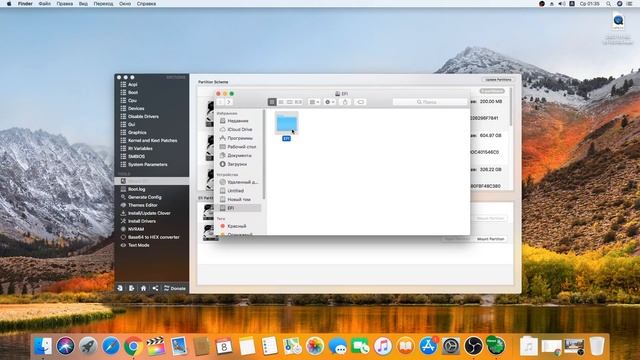Open Safari from the Dock
Image resolution: width=640 pixels, height=360 pixels.
click(x=111, y=347)
